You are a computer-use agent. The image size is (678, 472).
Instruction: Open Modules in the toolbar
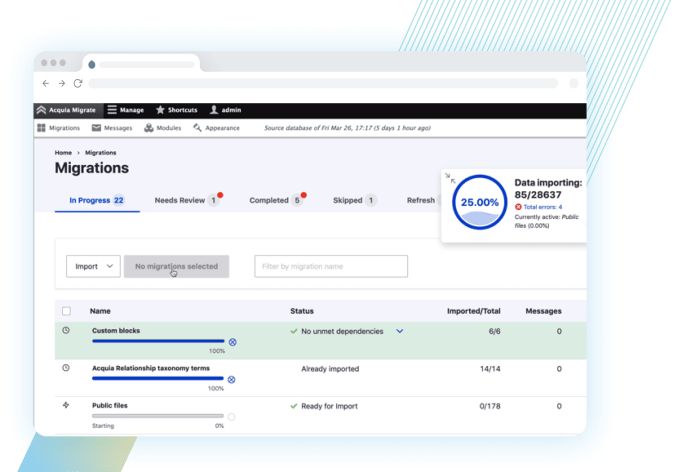(162, 128)
